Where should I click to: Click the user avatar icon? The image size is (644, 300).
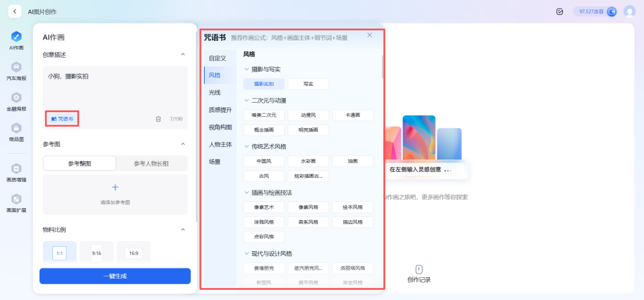tap(629, 11)
